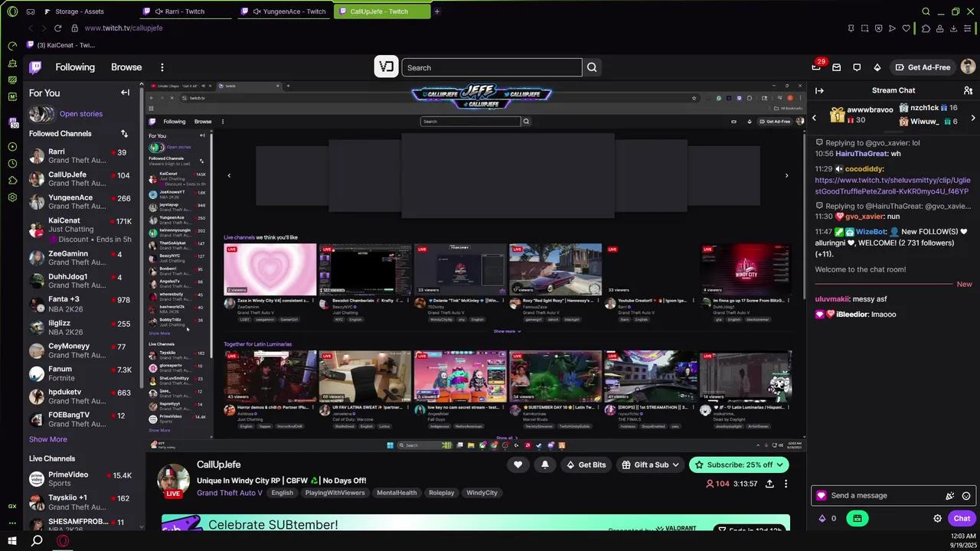Click the Get Bits button under stream
Image resolution: width=980 pixels, height=551 pixels.
tap(585, 465)
